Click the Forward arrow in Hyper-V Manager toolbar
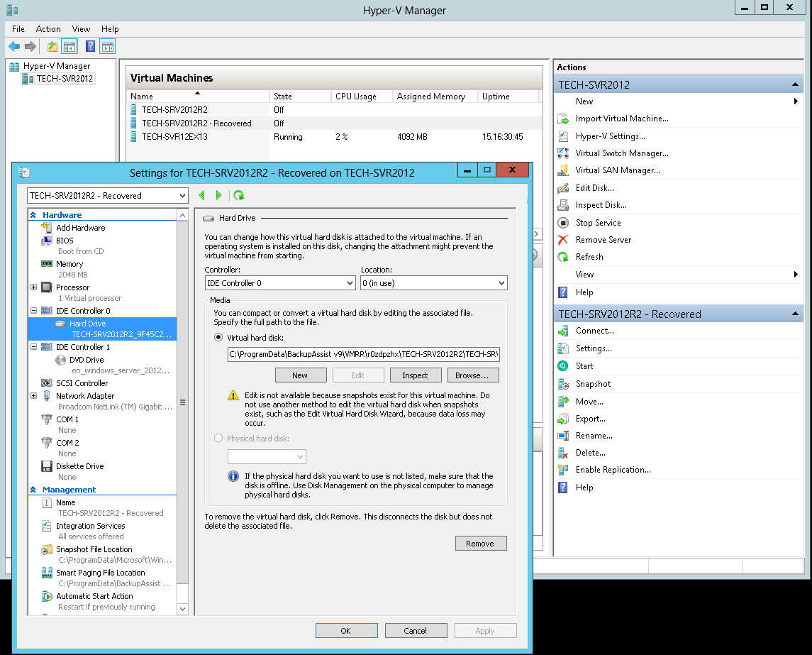Image resolution: width=812 pixels, height=655 pixels. (30, 47)
